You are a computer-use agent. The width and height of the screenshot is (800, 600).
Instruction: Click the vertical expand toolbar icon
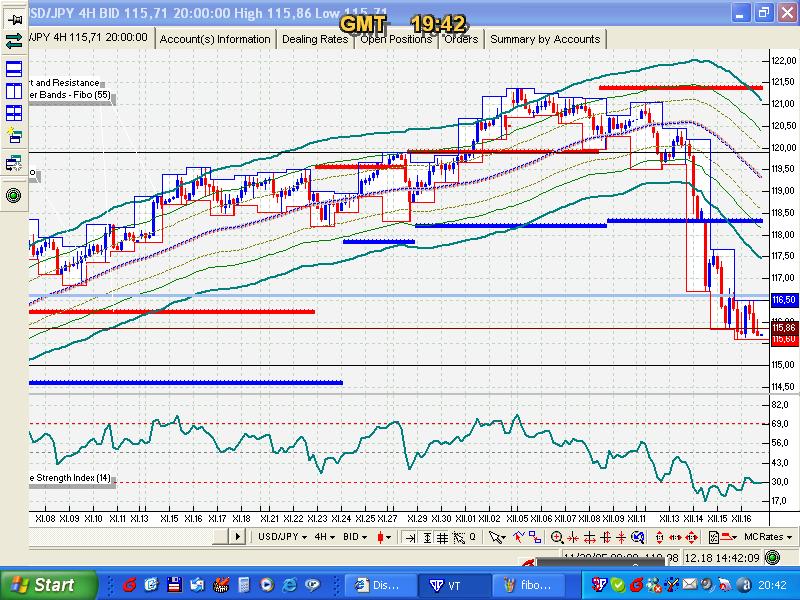[604, 537]
